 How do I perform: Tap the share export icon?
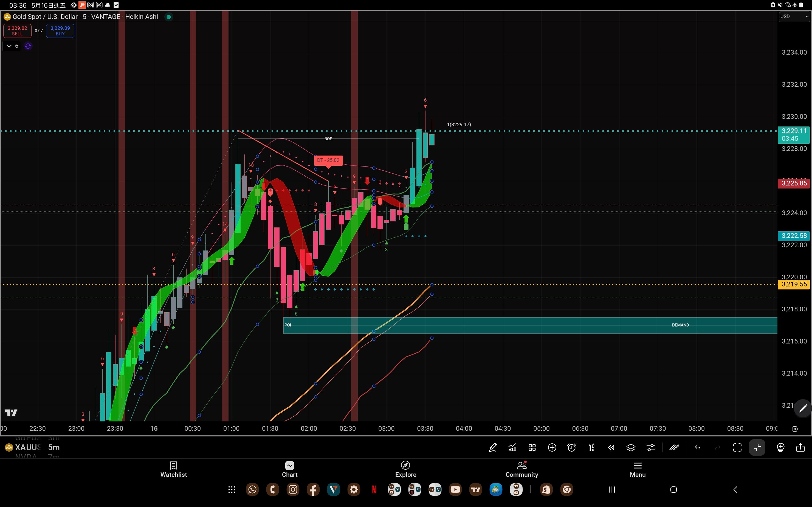[800, 448]
